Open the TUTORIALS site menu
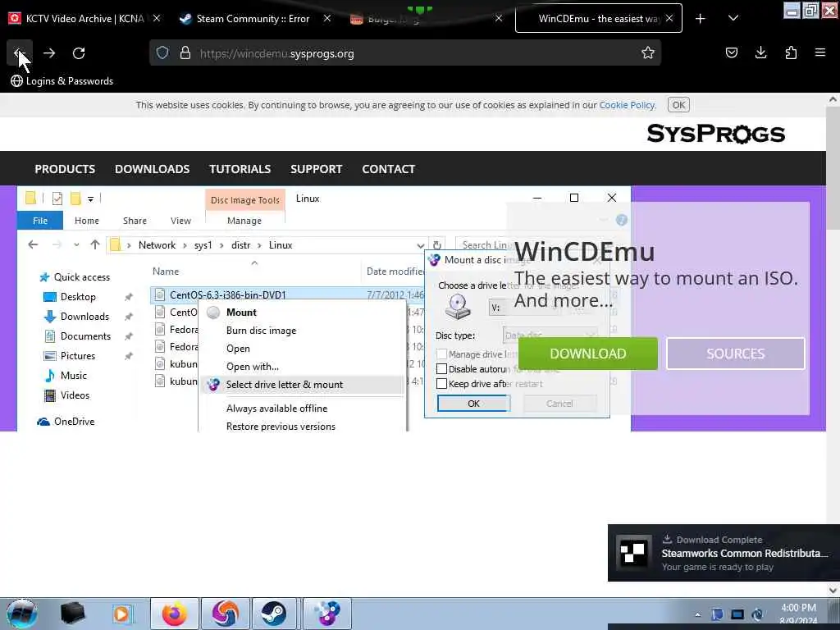The image size is (840, 630). 240,169
